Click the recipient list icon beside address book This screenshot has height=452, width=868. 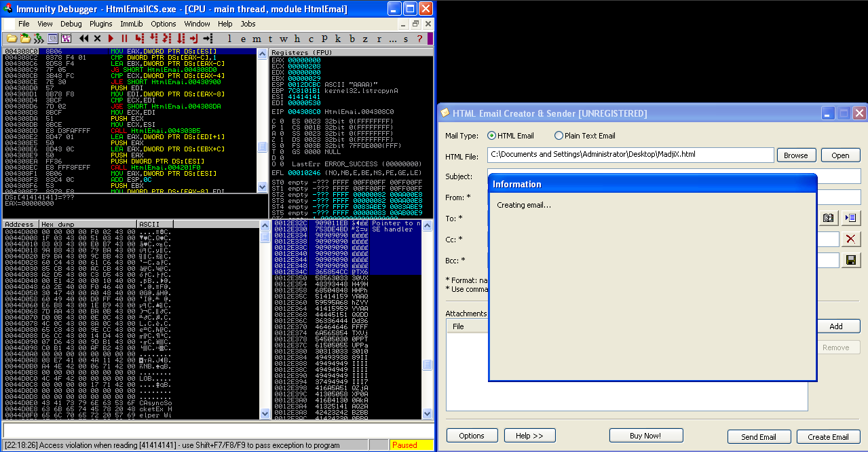point(850,218)
